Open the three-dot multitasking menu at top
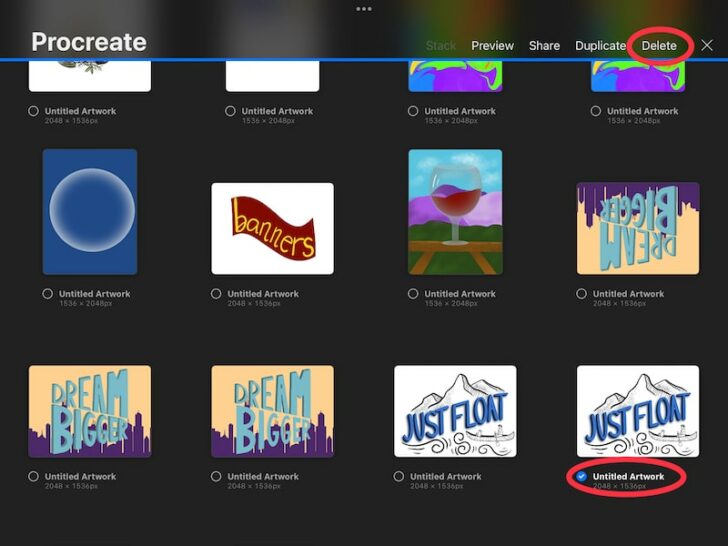 [x=364, y=9]
